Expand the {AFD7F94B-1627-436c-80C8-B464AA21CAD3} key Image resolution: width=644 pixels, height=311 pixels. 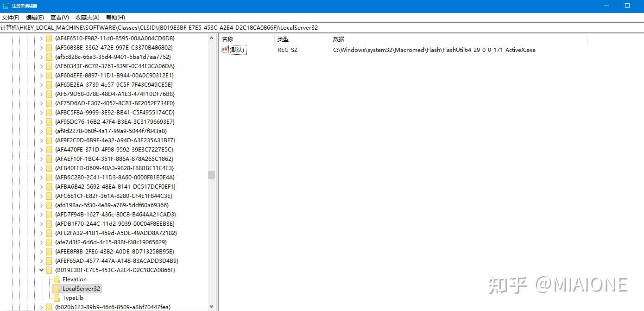click(x=41, y=214)
